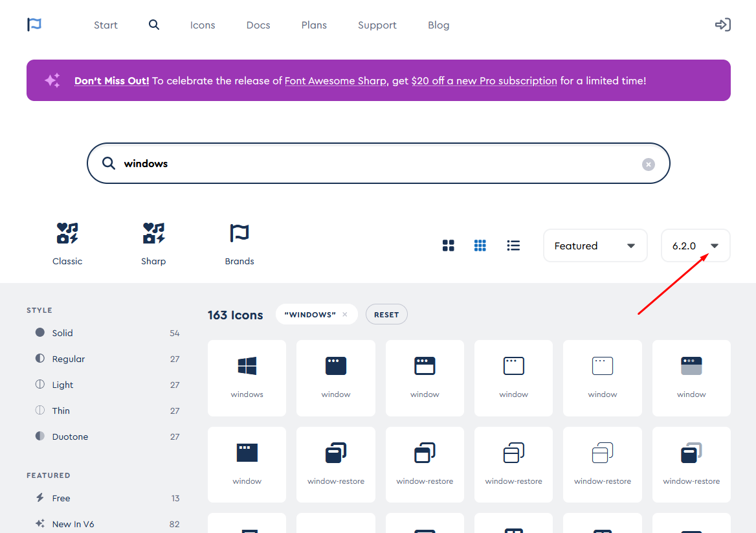Open the duotone window-restore icon card
This screenshot has height=533, width=756.
pyautogui.click(x=691, y=464)
